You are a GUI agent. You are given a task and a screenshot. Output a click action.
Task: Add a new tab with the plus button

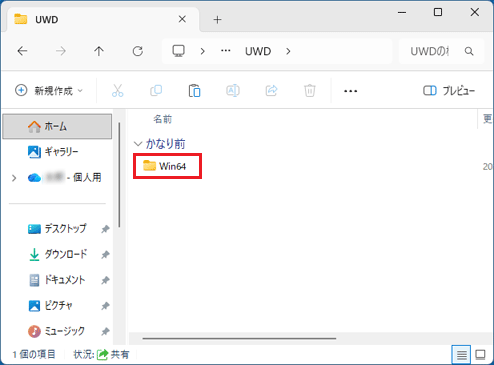coord(217,20)
